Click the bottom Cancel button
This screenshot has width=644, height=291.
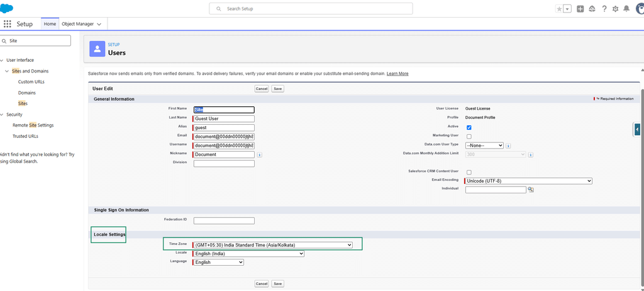(x=262, y=283)
